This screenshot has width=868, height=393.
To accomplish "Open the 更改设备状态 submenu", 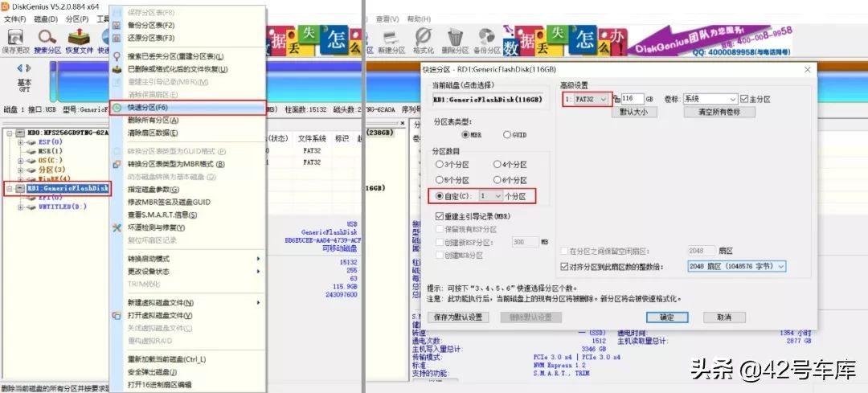I will click(x=188, y=272).
